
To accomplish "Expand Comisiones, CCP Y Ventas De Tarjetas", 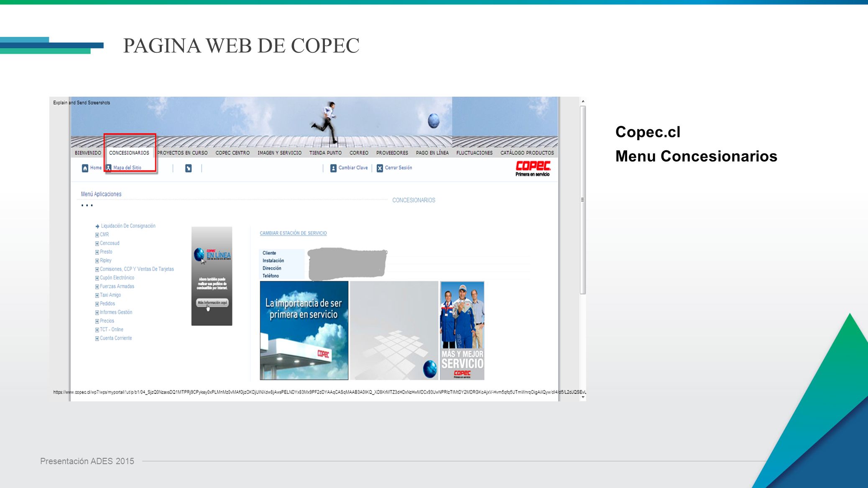I will pos(97,270).
